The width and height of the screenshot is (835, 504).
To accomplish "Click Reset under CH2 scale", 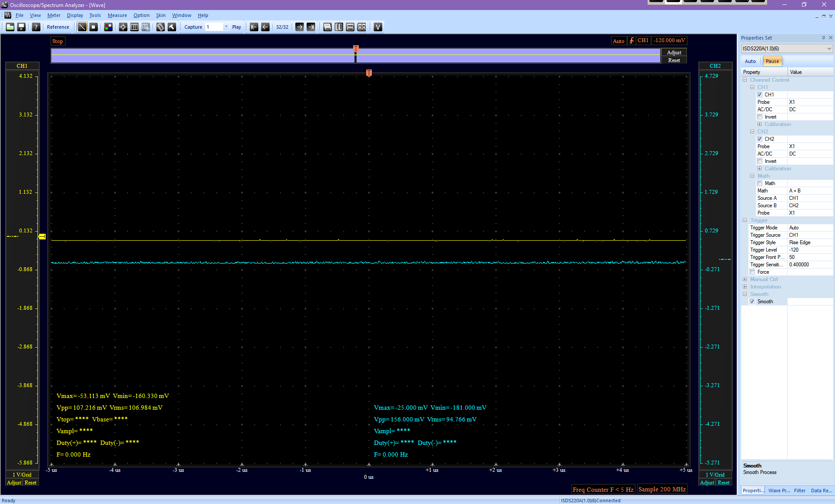I will 724,483.
